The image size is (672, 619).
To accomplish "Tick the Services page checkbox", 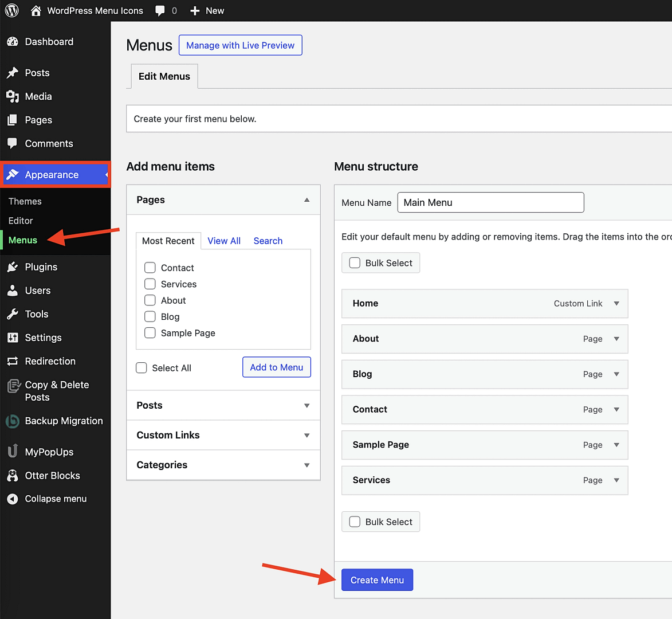I will click(150, 284).
